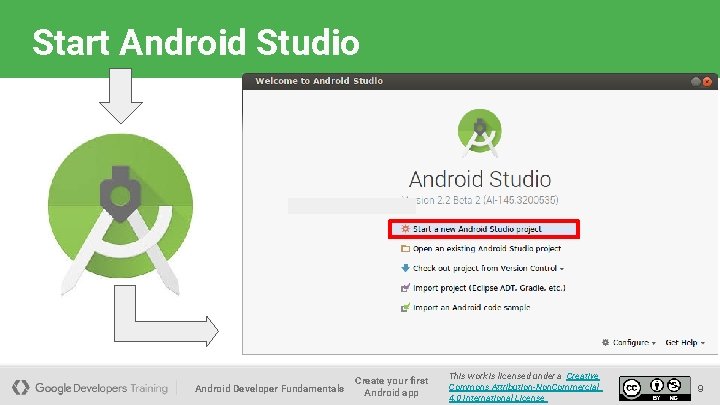The height and width of the screenshot is (405, 720).
Task: Click 'Create your first Android app' text
Action: click(x=391, y=387)
